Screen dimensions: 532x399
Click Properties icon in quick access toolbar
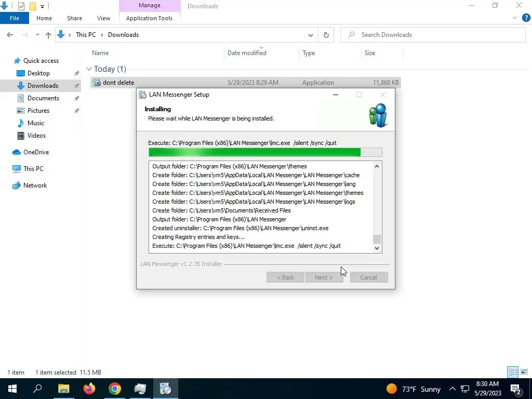coord(21,6)
